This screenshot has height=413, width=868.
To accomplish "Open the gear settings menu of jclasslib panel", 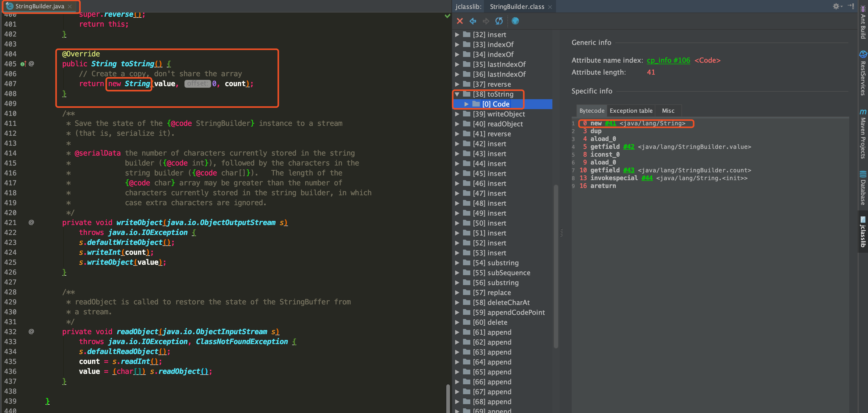I will (x=837, y=6).
